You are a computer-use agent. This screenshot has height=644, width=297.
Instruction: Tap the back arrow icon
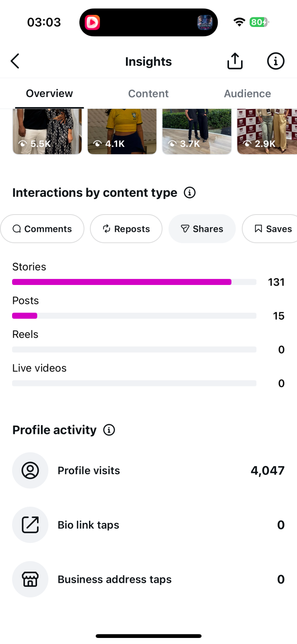pyautogui.click(x=15, y=61)
